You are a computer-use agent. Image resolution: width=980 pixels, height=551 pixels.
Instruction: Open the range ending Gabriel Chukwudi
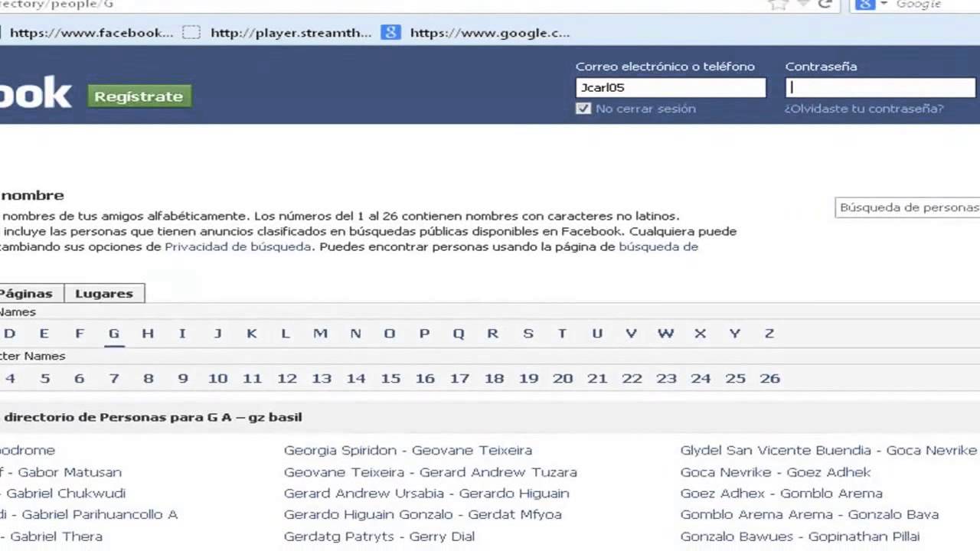point(63,494)
